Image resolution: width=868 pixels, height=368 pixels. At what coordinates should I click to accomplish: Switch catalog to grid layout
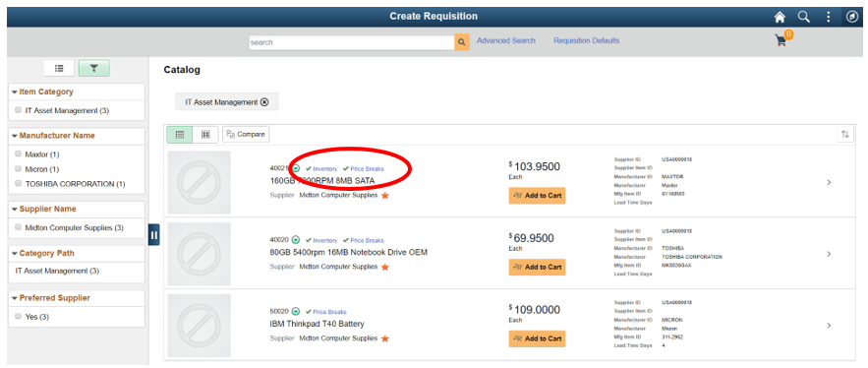coord(205,134)
